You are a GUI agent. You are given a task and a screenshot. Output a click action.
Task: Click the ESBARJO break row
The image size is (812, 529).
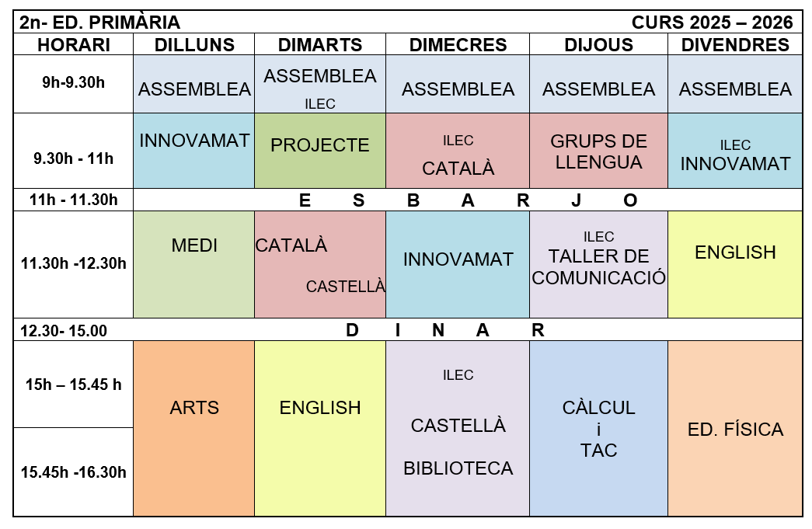(468, 200)
